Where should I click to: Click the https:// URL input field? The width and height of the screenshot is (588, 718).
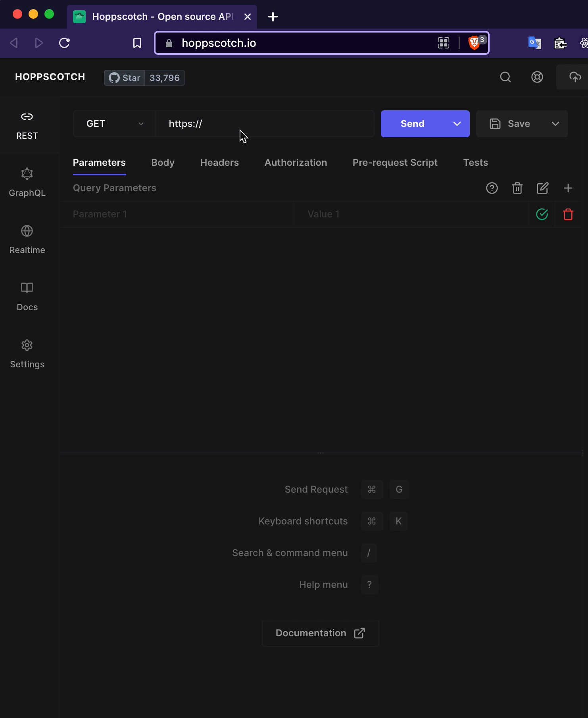pyautogui.click(x=265, y=124)
